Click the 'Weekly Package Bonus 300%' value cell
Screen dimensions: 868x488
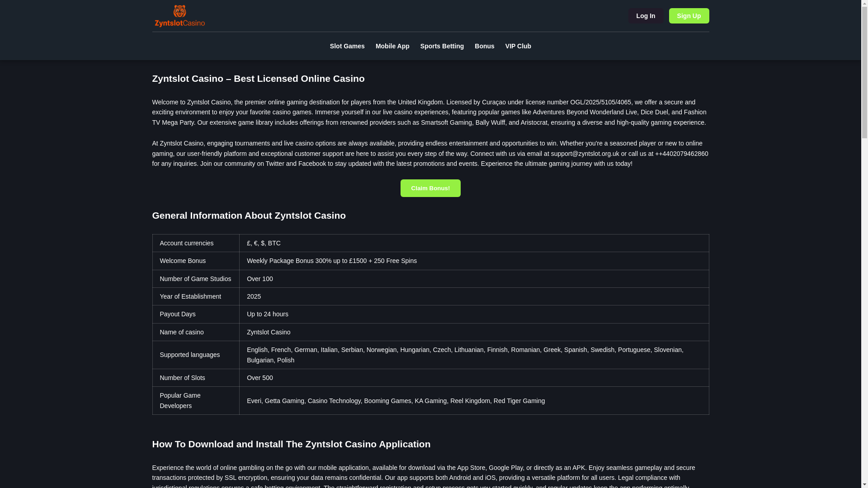474,261
